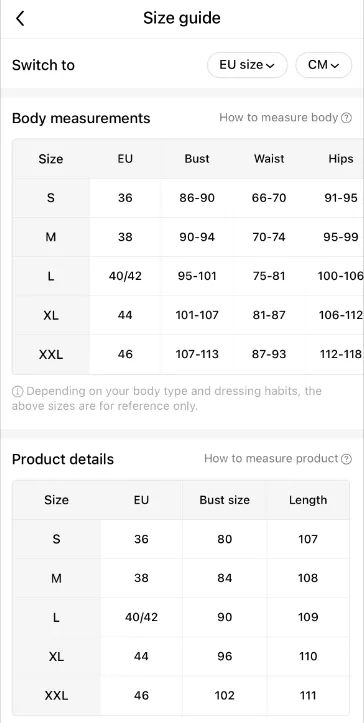Select XL row in Product details table
The height and width of the screenshot is (723, 364).
181,656
